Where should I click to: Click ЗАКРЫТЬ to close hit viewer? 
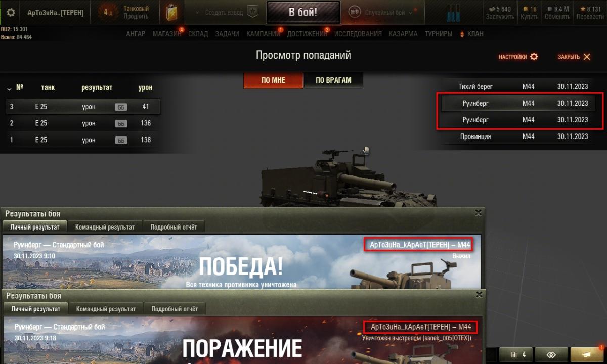pyautogui.click(x=574, y=57)
